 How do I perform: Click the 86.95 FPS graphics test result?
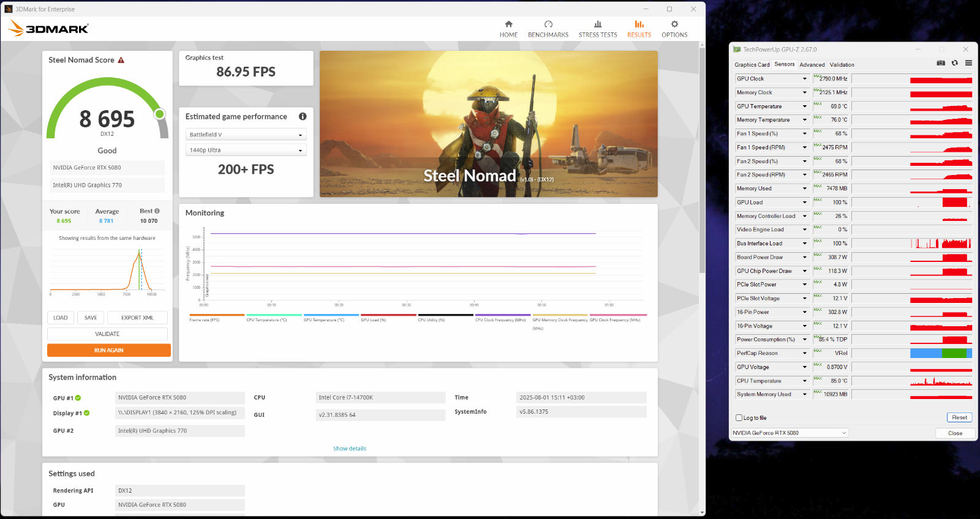246,72
